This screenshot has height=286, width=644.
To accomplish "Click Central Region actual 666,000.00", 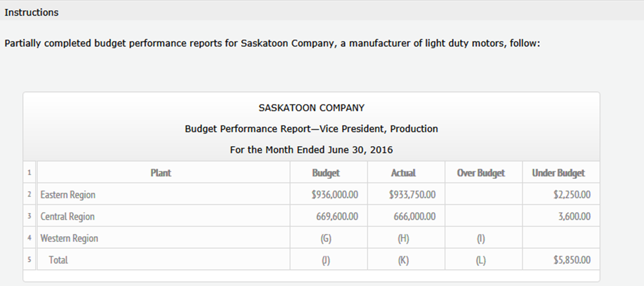I will click(x=415, y=217).
